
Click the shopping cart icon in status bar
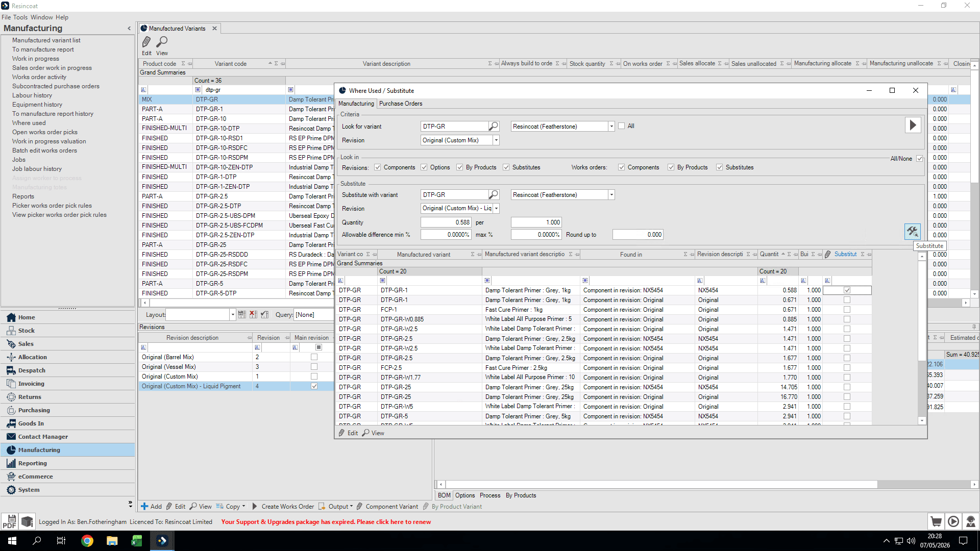[936, 521]
